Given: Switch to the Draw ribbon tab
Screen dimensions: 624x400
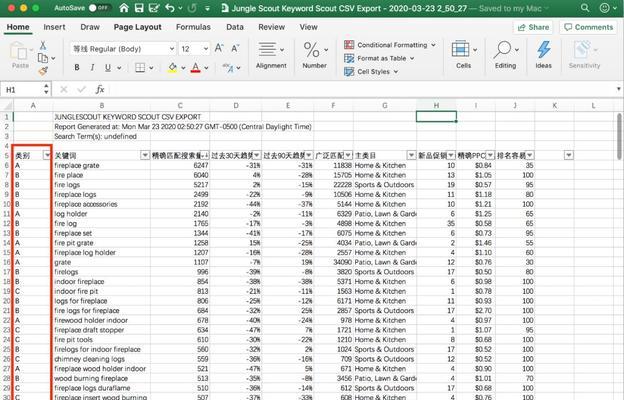Looking at the screenshot, I should [x=90, y=27].
